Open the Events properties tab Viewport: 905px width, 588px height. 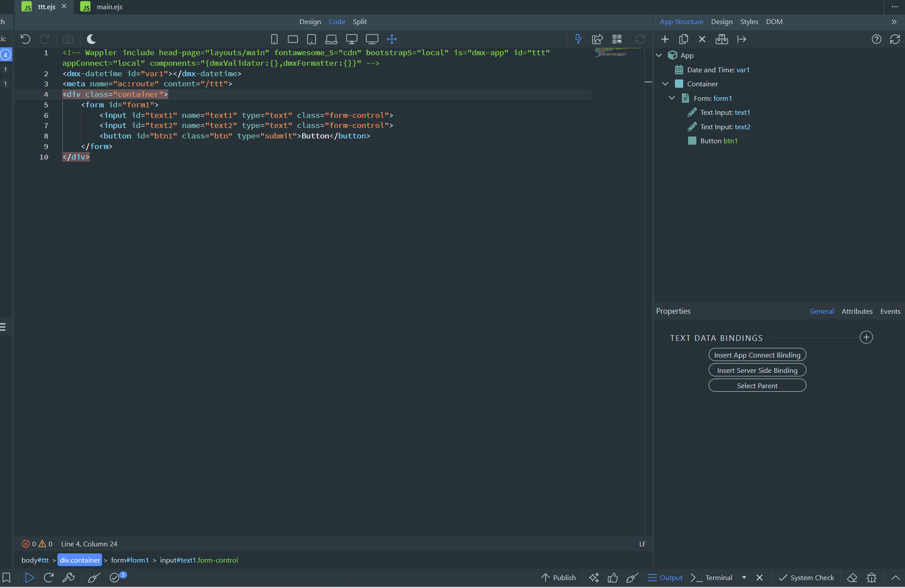click(x=890, y=311)
